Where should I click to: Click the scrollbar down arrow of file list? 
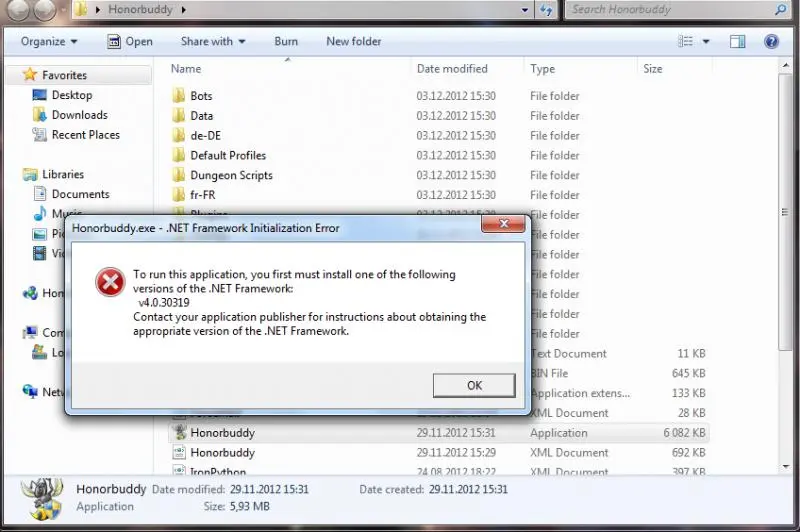(x=785, y=466)
